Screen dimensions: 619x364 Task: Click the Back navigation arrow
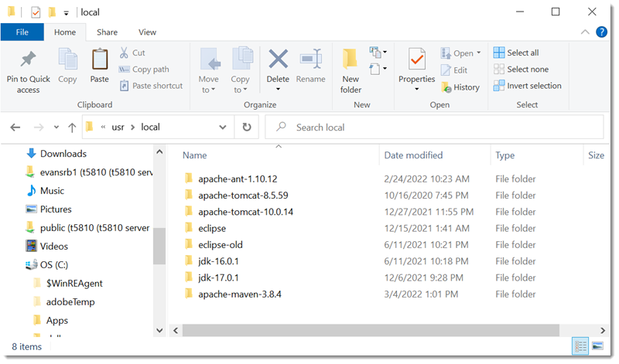pyautogui.click(x=15, y=127)
